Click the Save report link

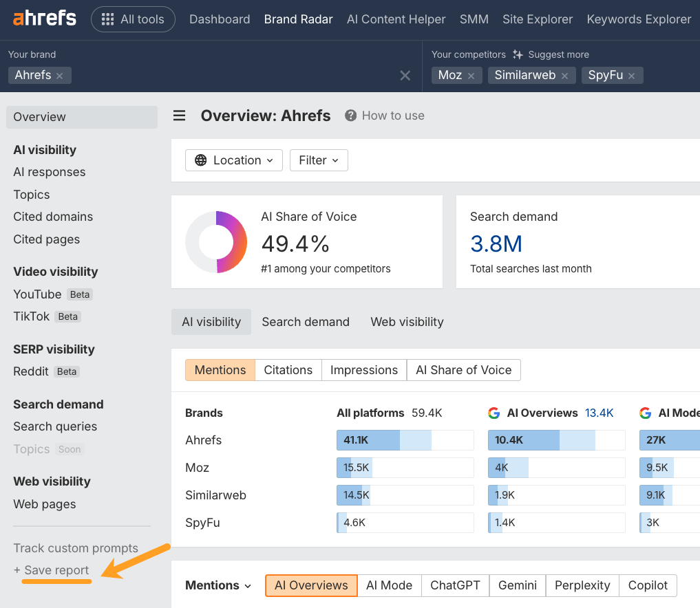[52, 570]
